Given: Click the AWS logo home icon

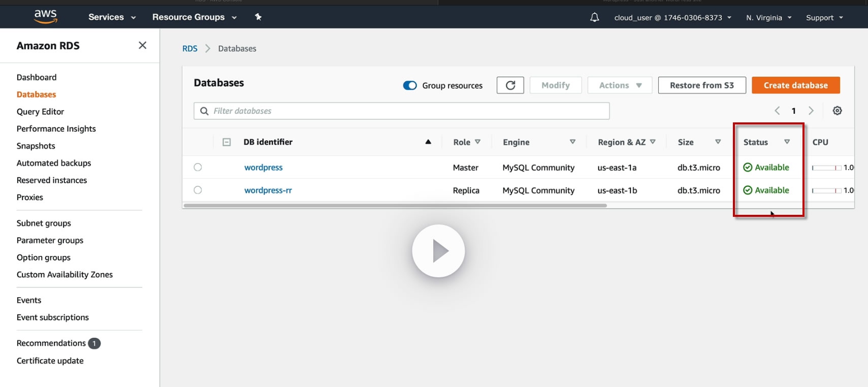Looking at the screenshot, I should point(46,16).
